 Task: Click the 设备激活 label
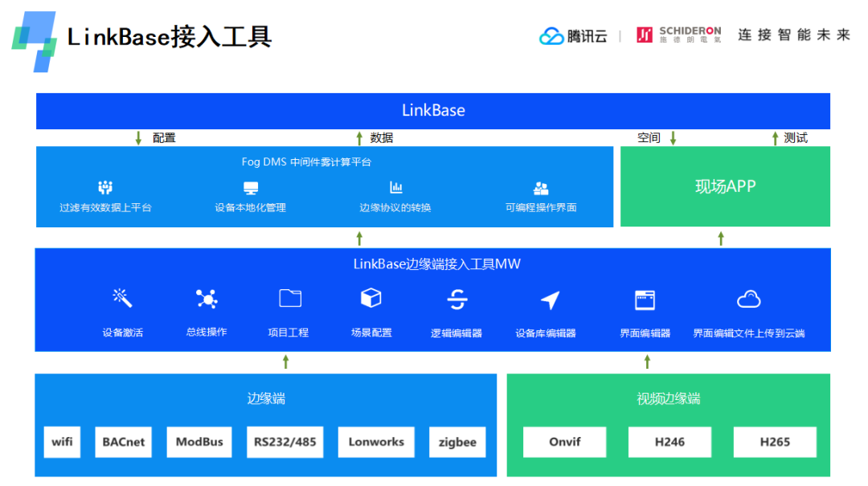123,333
